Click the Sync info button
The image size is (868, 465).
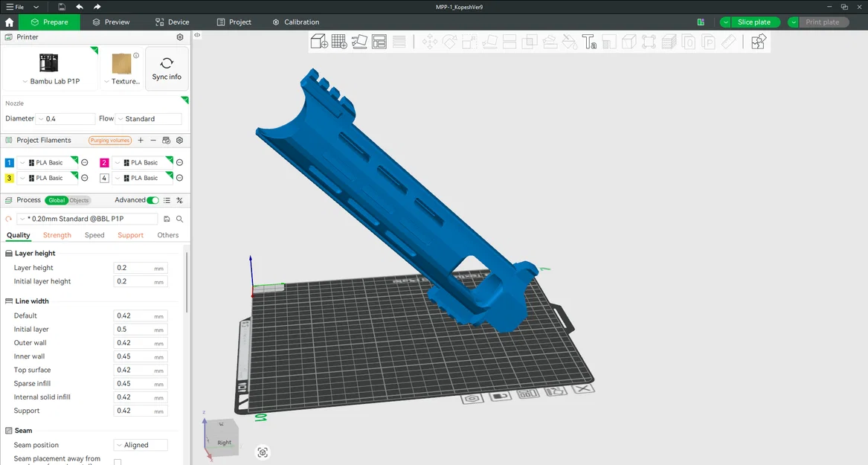click(167, 68)
